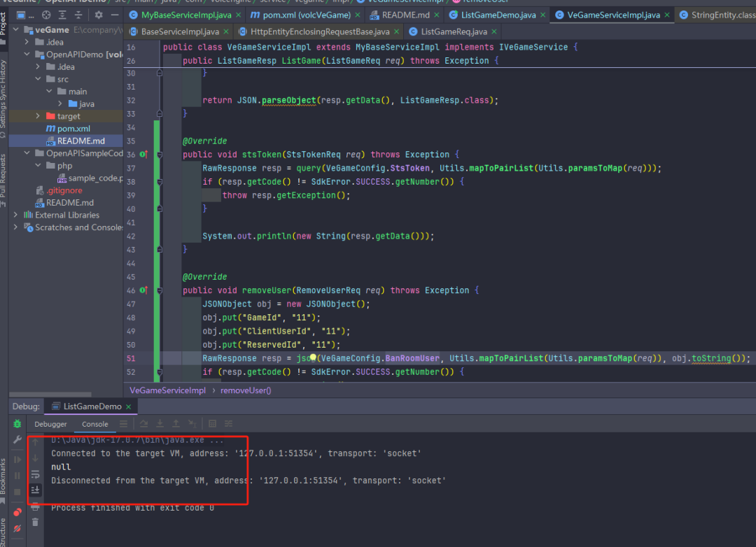Click the trace current stream chain icon
The height and width of the screenshot is (547, 756).
pyautogui.click(x=228, y=424)
